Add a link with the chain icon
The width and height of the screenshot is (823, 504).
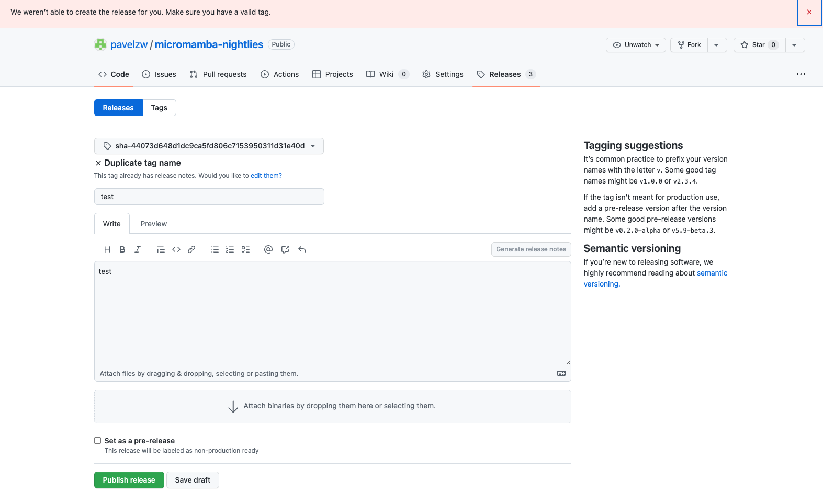pyautogui.click(x=191, y=249)
